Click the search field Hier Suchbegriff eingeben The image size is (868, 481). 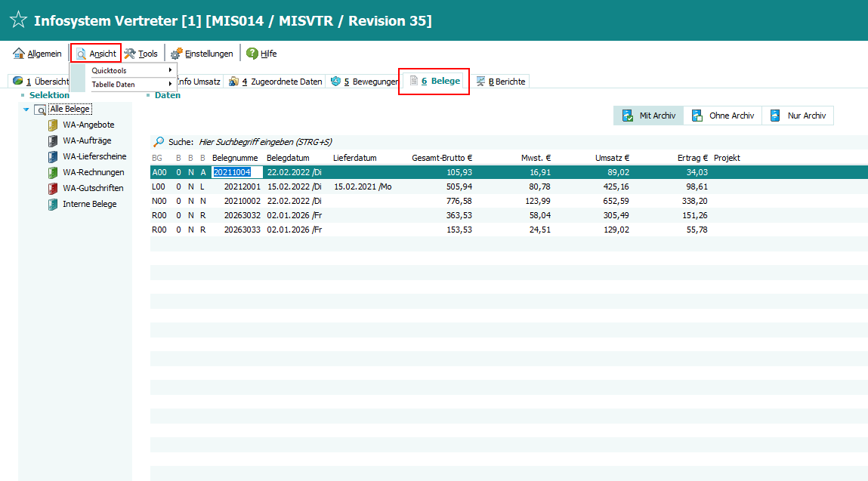pyautogui.click(x=265, y=142)
